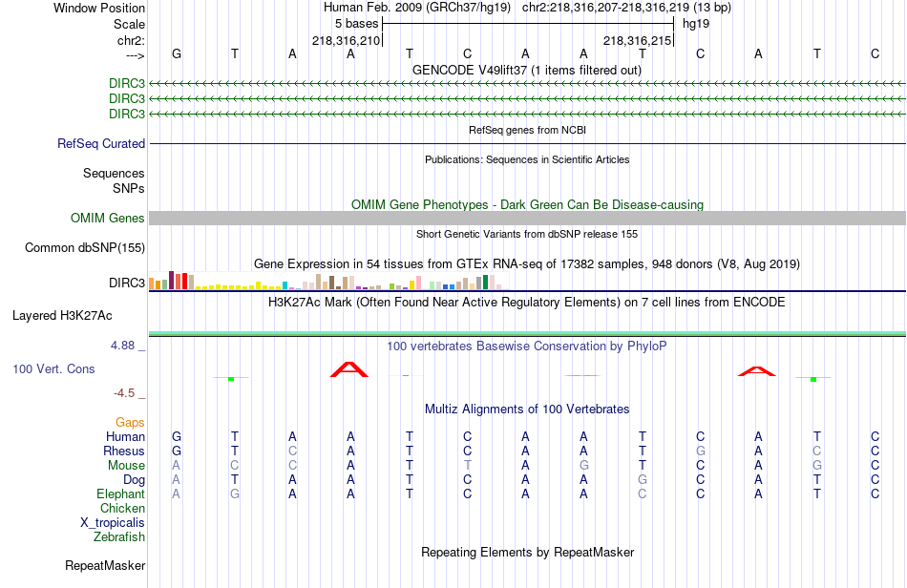907x588 pixels.
Task: Select the X_tropicalis alignment row label
Action: pyautogui.click(x=113, y=523)
